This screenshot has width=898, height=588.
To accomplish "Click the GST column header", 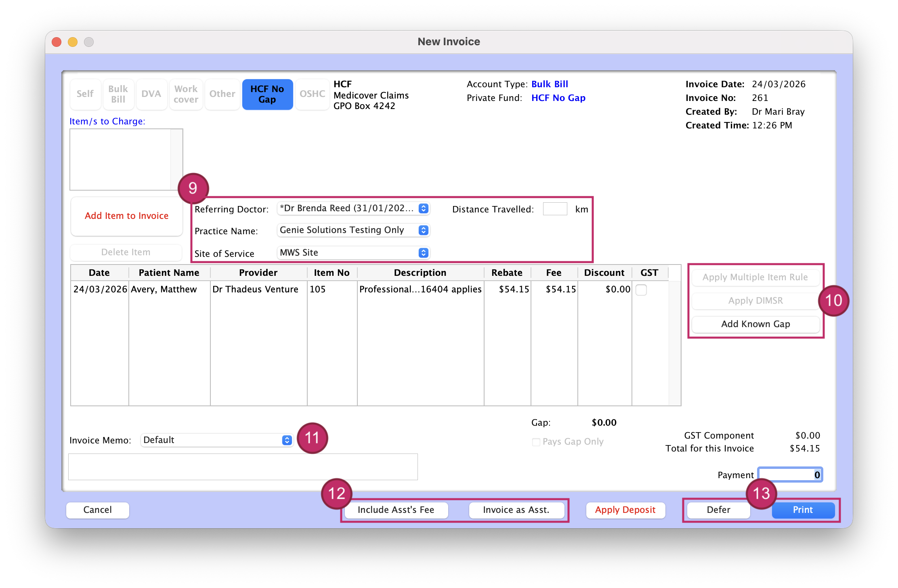I will pyautogui.click(x=649, y=273).
